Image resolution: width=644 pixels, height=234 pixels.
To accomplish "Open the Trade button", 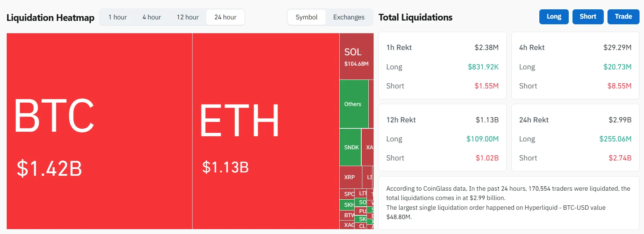I will [x=623, y=17].
